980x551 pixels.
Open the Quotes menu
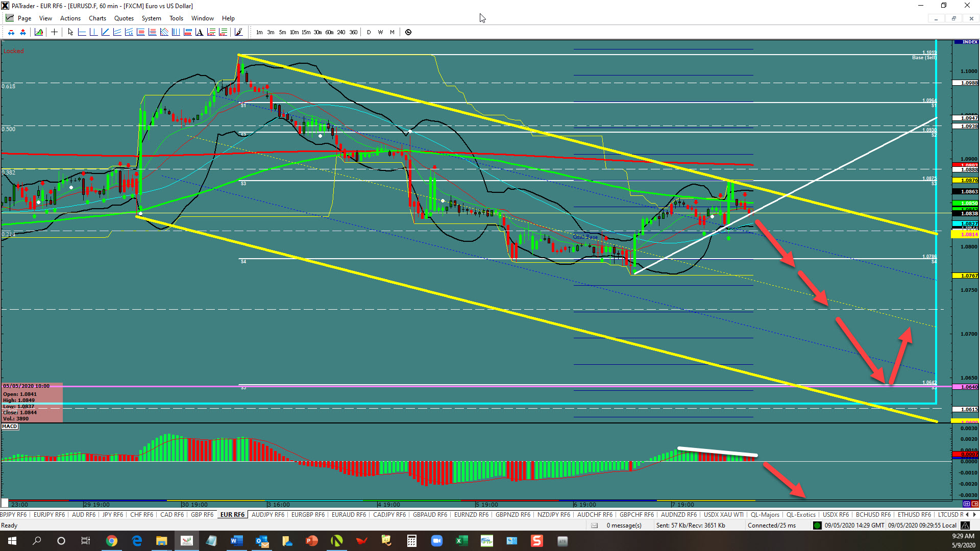[x=124, y=18]
